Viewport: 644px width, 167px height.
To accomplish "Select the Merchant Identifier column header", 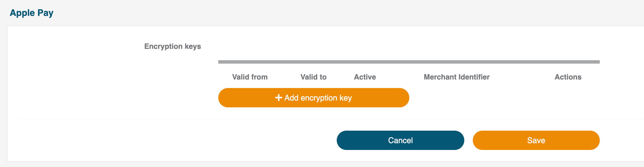I will click(457, 77).
